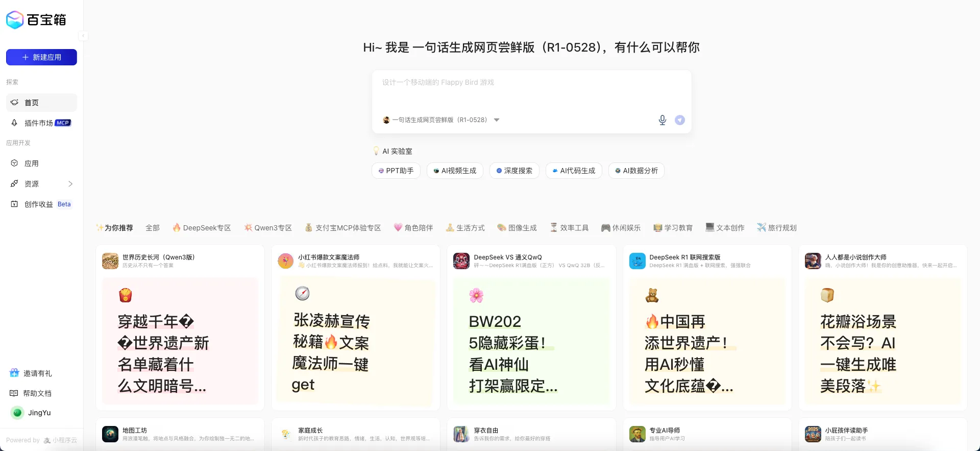Go to 首页 in the sidebar

pos(41,103)
